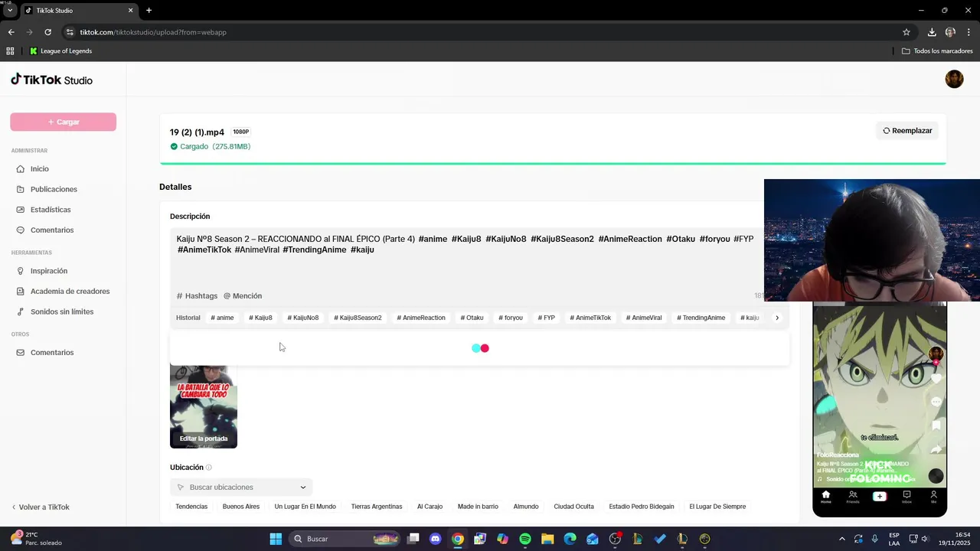This screenshot has width=980, height=551.
Task: Click the Windows Start button
Action: click(276, 539)
